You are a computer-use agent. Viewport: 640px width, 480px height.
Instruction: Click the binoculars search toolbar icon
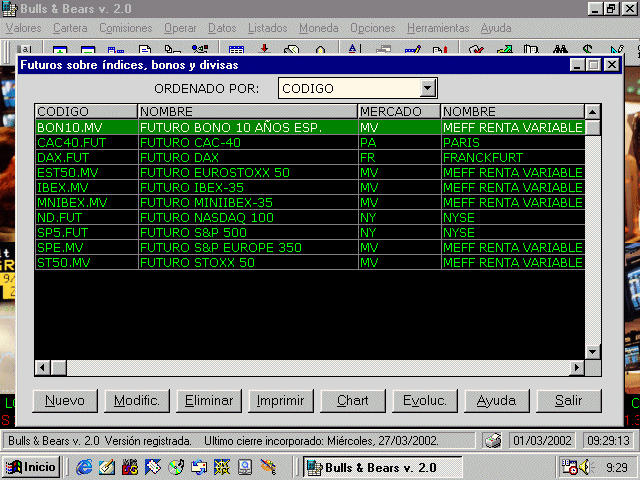coord(560,49)
